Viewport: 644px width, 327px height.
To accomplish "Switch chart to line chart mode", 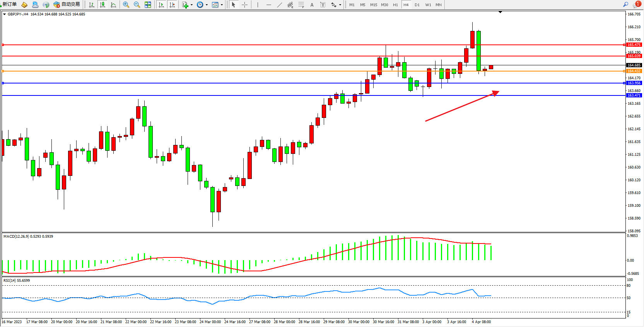I will [113, 5].
